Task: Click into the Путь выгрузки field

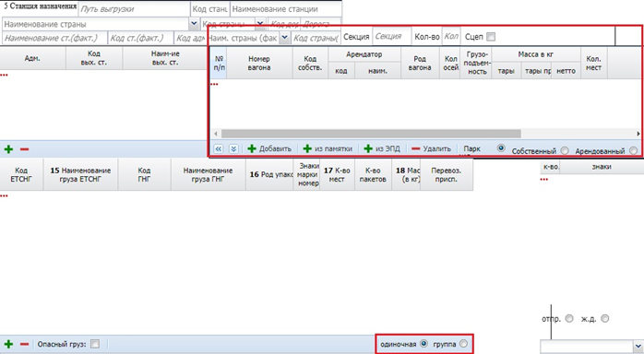Action: [x=134, y=9]
